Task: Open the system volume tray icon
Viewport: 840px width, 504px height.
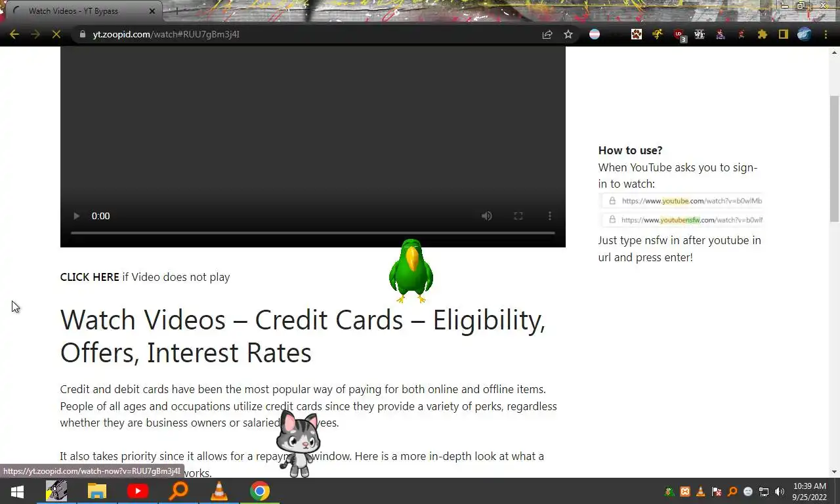Action: coord(780,492)
